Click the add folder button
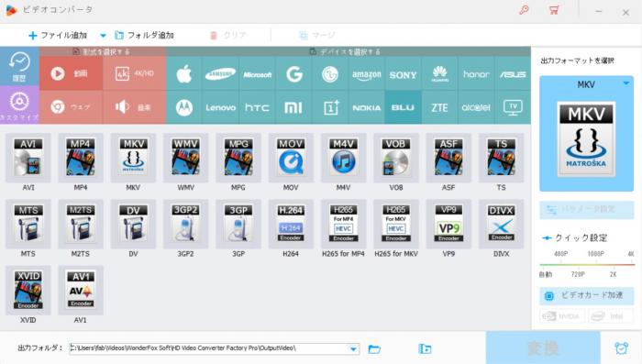This screenshot has width=642, height=364. click(x=145, y=36)
